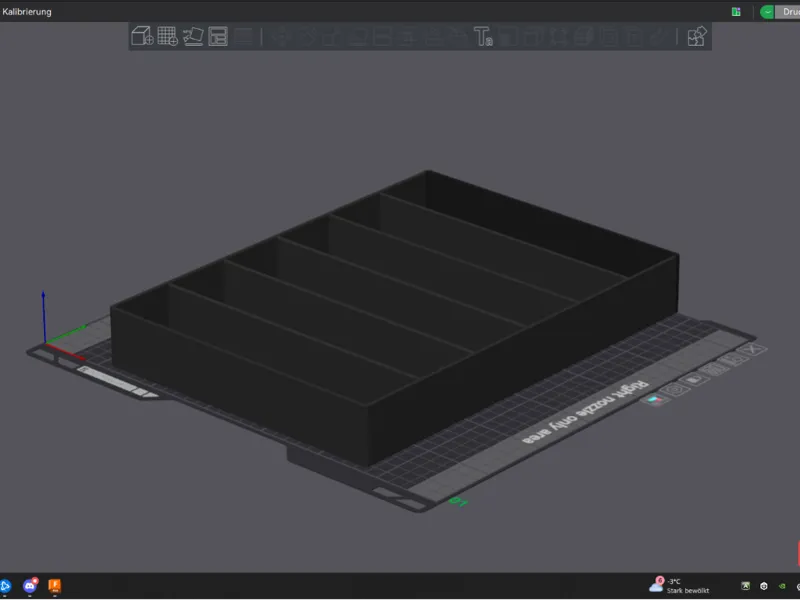This screenshot has height=600, width=800.
Task: Run Auto orient from the toolbar
Action: [193, 36]
